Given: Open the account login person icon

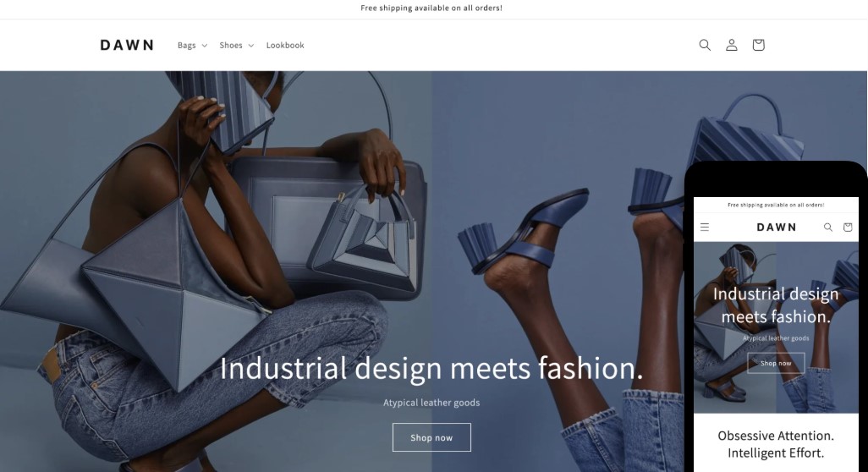Looking at the screenshot, I should click(731, 45).
